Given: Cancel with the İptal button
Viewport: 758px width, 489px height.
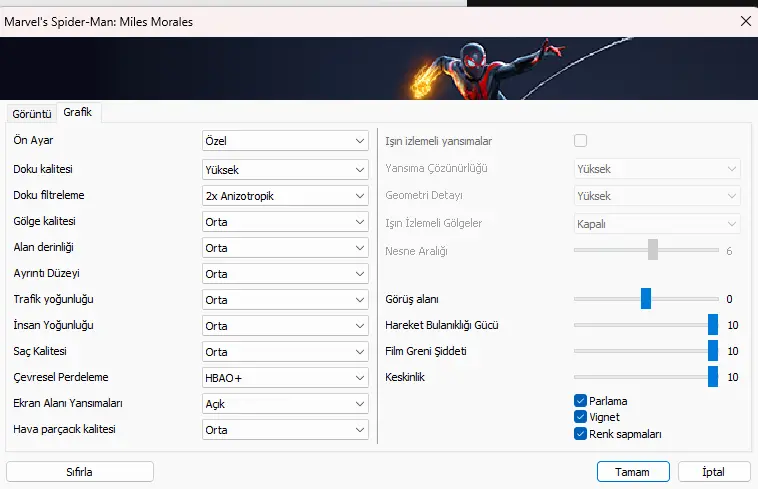Looking at the screenshot, I should coord(714,472).
